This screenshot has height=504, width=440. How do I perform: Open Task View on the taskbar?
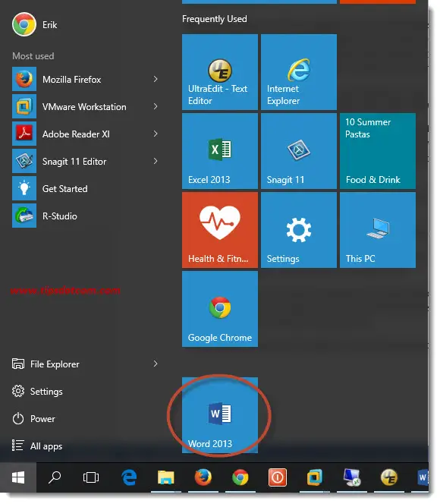pyautogui.click(x=91, y=477)
